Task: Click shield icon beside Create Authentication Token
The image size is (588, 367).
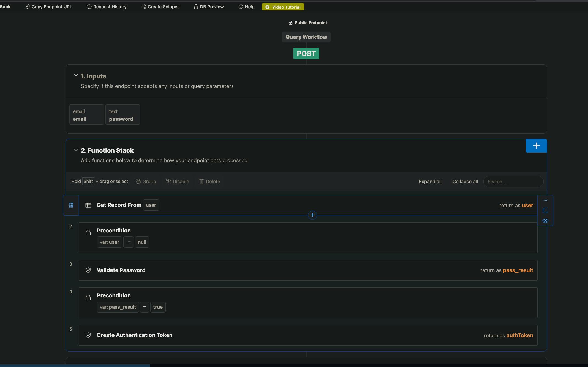Action: pyautogui.click(x=88, y=335)
